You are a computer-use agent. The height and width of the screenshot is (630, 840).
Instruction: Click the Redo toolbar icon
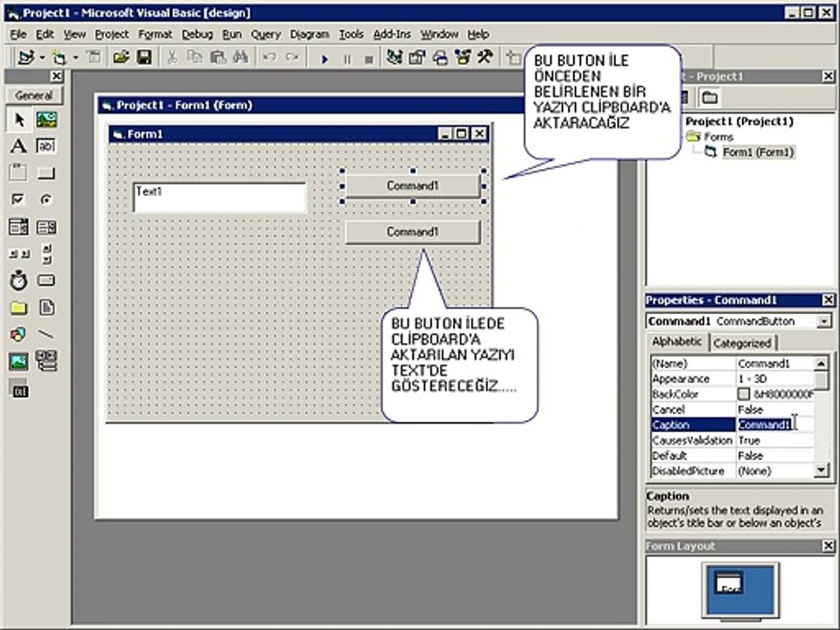tap(292, 57)
